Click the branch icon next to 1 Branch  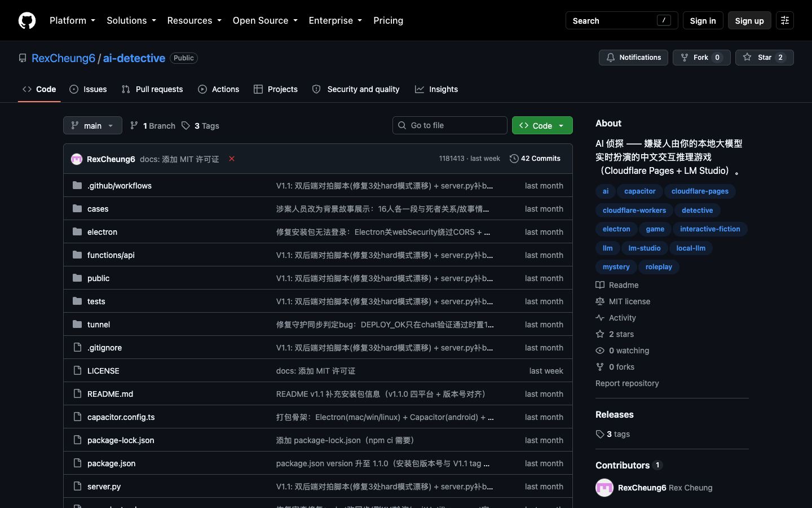point(134,125)
